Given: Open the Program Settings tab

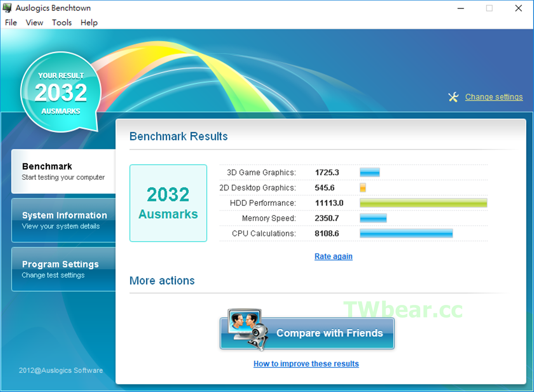Looking at the screenshot, I should [63, 269].
